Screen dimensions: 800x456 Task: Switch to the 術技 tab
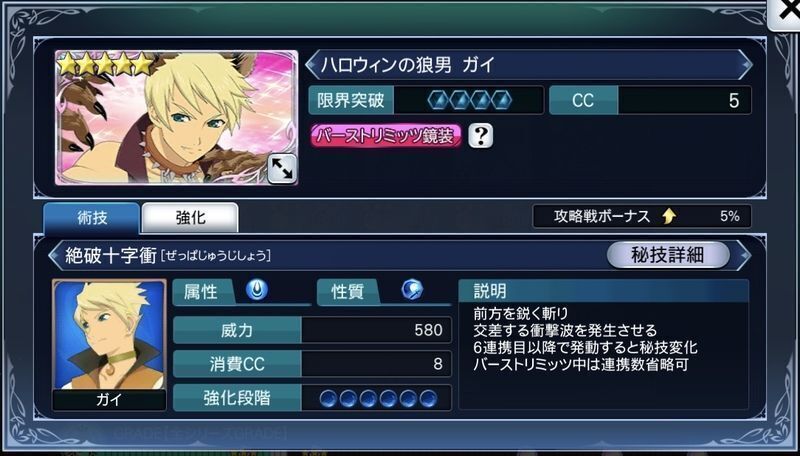click(x=91, y=218)
